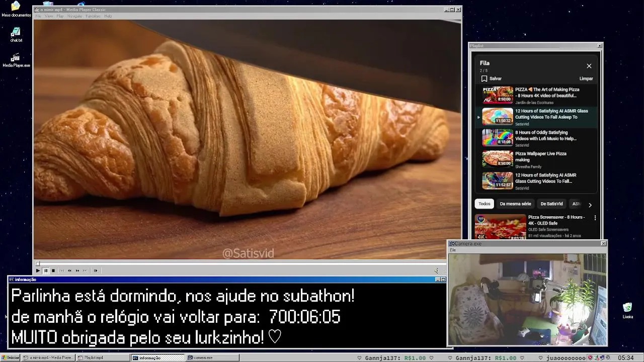Select the De SatisVid filter chip
Screen dimensions: 644x362
(x=551, y=204)
